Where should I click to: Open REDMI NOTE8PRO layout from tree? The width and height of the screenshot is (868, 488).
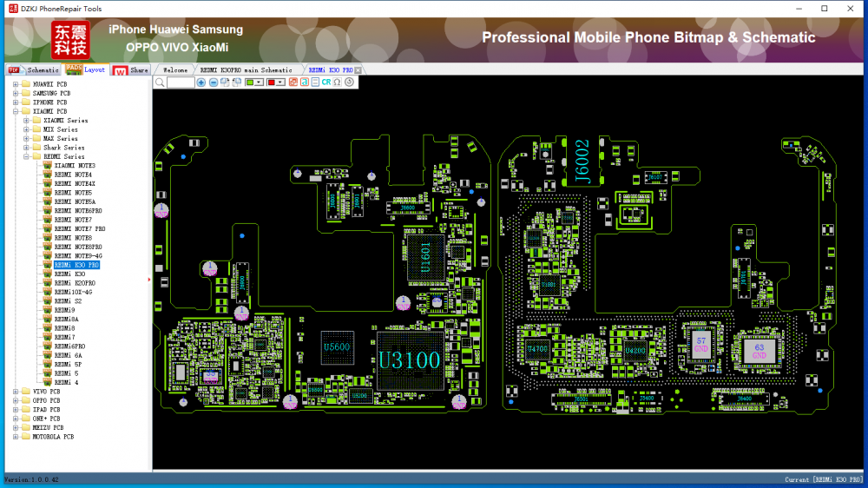pyautogui.click(x=78, y=247)
